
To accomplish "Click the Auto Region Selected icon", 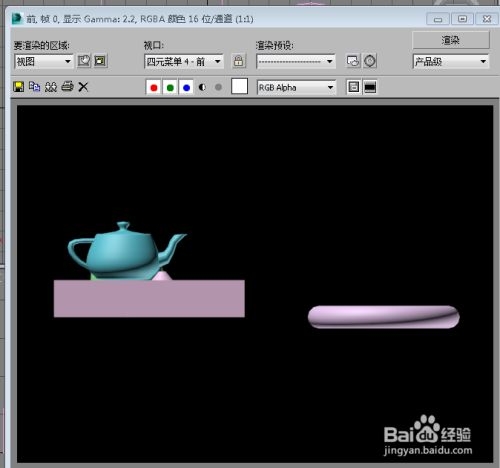I will click(x=100, y=61).
